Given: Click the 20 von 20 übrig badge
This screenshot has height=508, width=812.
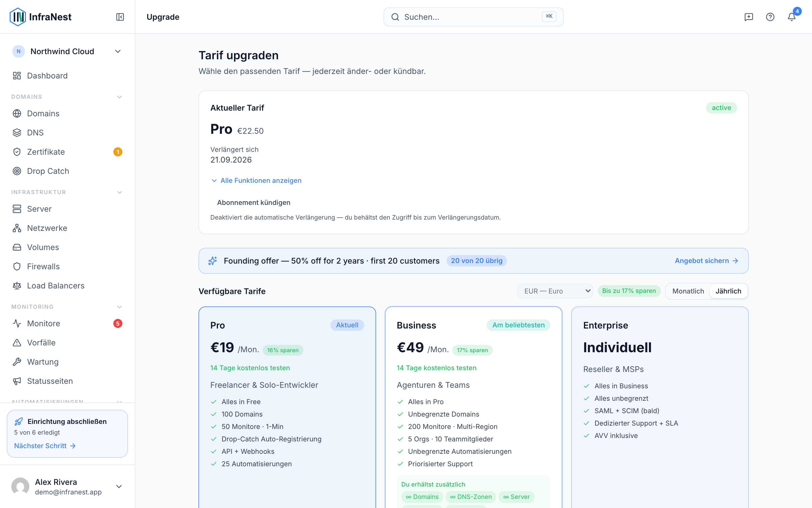Looking at the screenshot, I should click(476, 261).
